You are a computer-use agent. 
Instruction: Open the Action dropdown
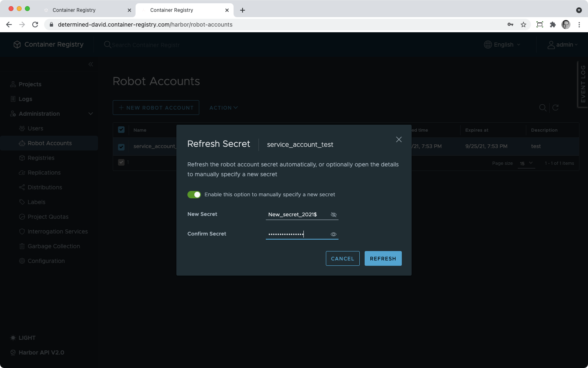(x=223, y=108)
